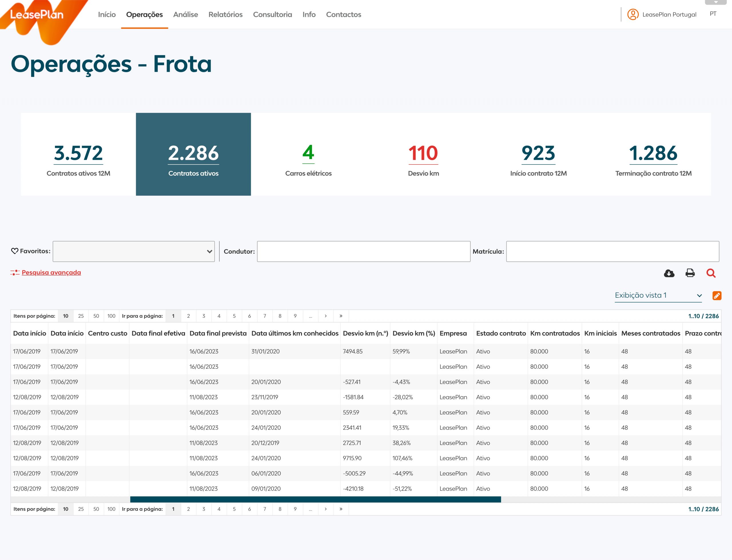Click the horizontal table scrollbar
This screenshot has height=560, width=732.
tap(315, 499)
